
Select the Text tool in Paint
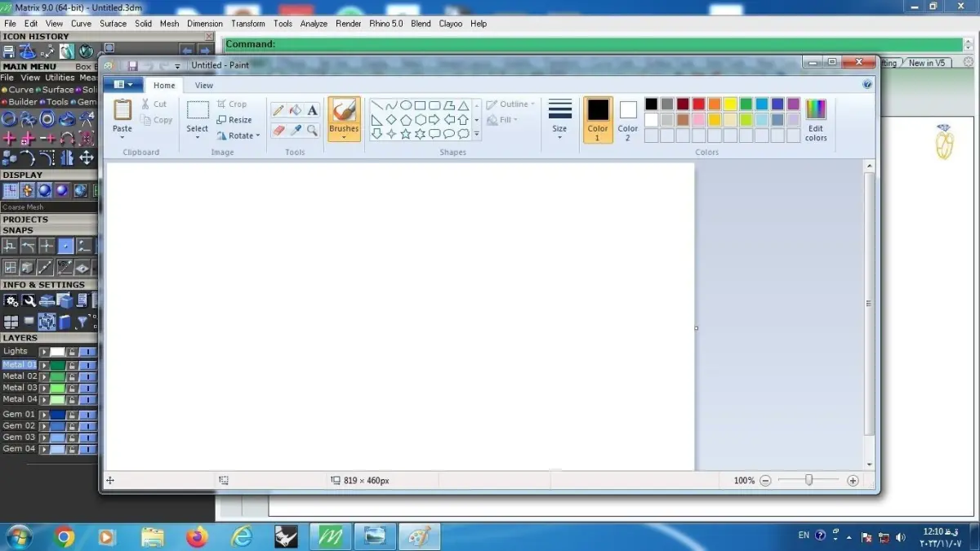(x=312, y=110)
